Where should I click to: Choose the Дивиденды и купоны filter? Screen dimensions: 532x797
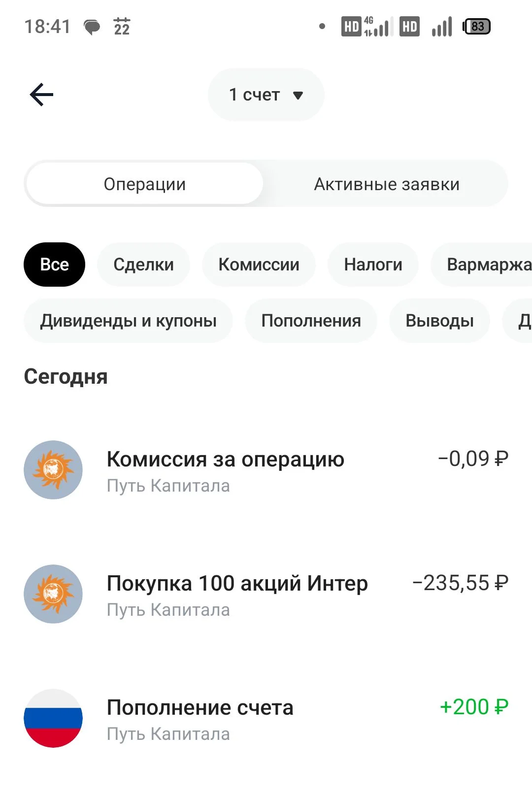[128, 321]
